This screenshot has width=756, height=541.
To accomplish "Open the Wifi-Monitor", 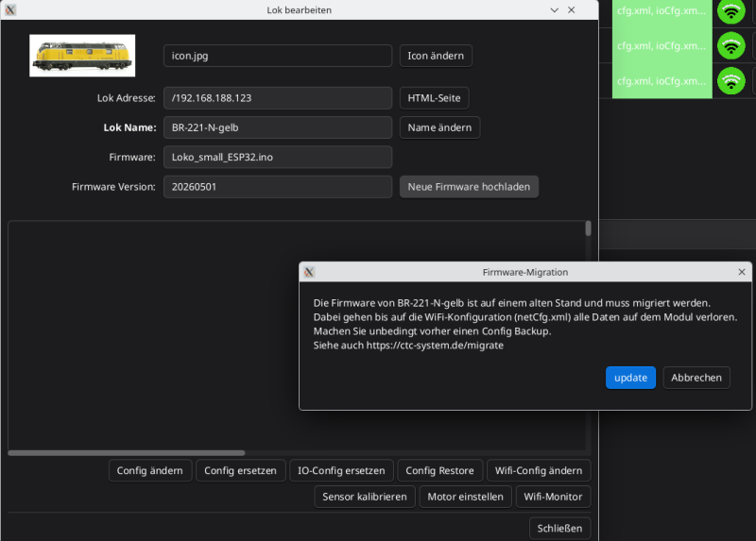I will point(553,497).
